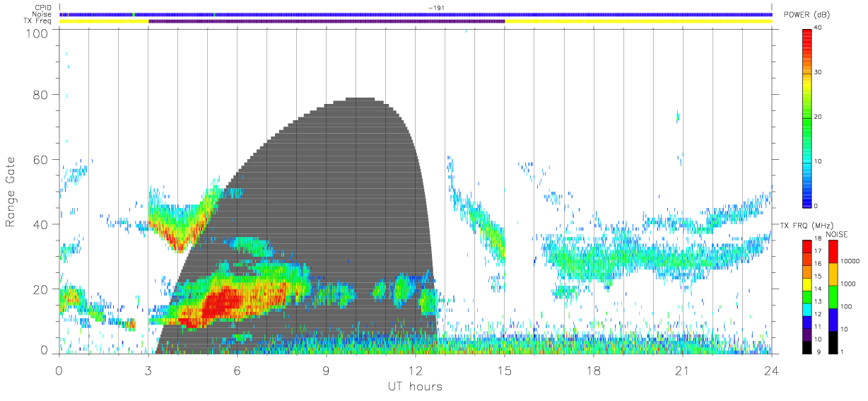This screenshot has height=401, width=868.
Task: Click the 10000 label on NOISE scale
Action: [x=850, y=262]
